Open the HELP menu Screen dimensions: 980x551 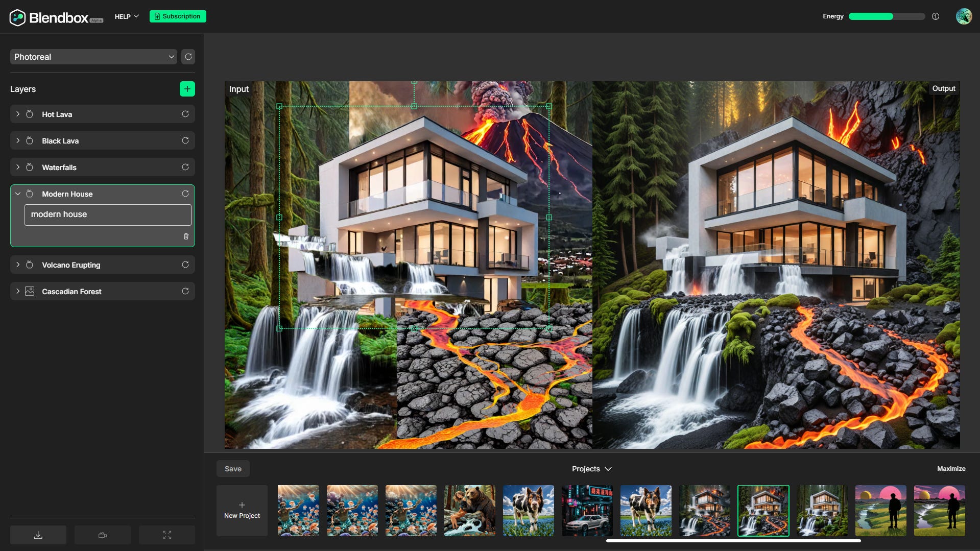coord(127,16)
